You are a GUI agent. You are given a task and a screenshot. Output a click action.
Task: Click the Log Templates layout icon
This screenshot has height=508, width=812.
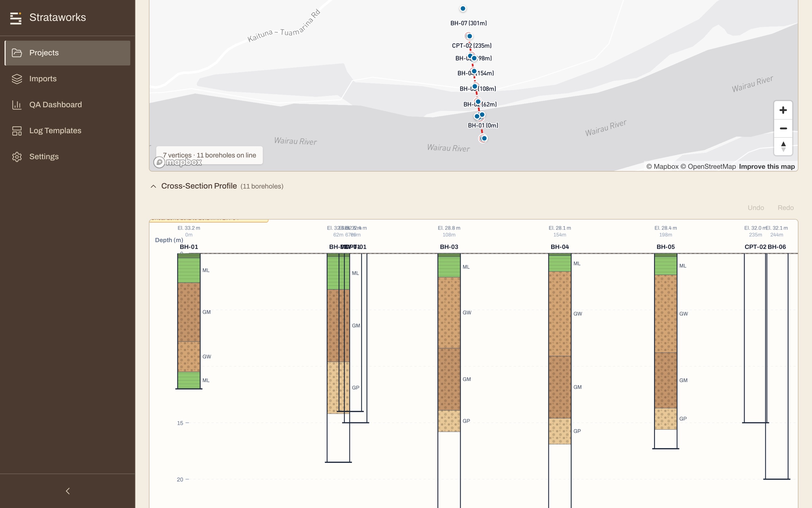[17, 131]
